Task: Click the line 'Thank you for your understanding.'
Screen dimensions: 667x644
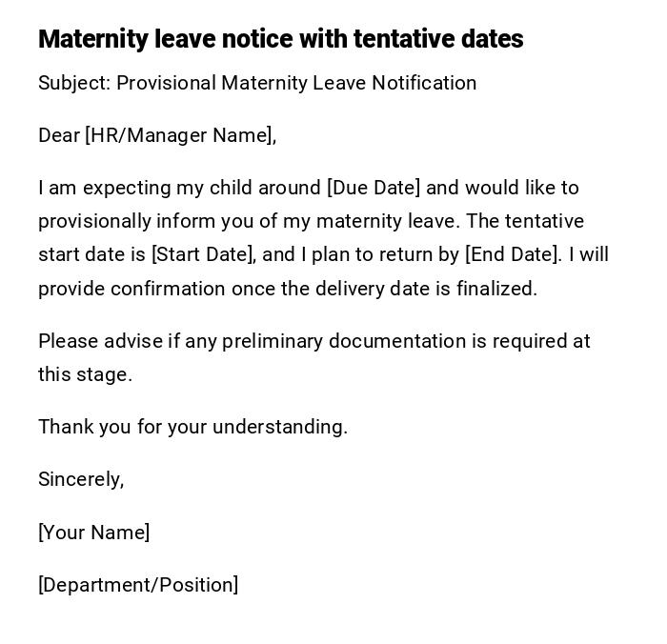Action: tap(192, 427)
